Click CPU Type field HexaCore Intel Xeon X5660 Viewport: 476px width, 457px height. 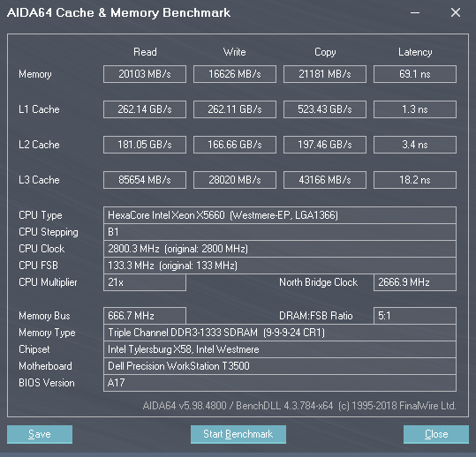(x=280, y=215)
